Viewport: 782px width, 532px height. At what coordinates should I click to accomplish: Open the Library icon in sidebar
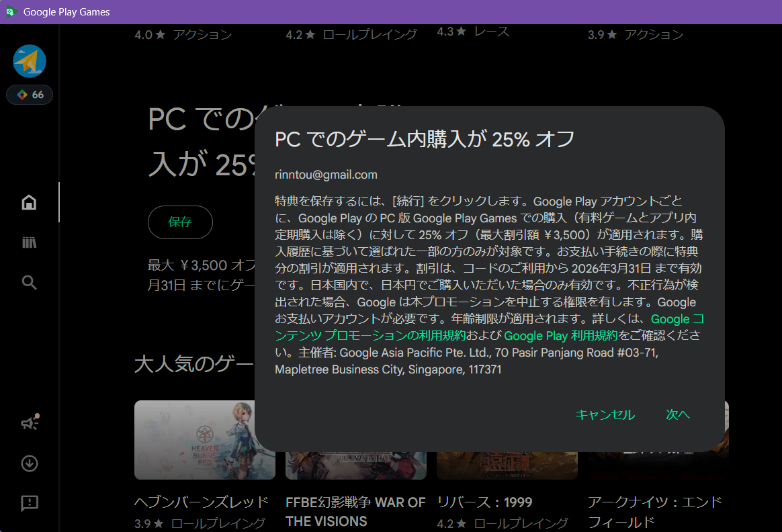coord(29,242)
